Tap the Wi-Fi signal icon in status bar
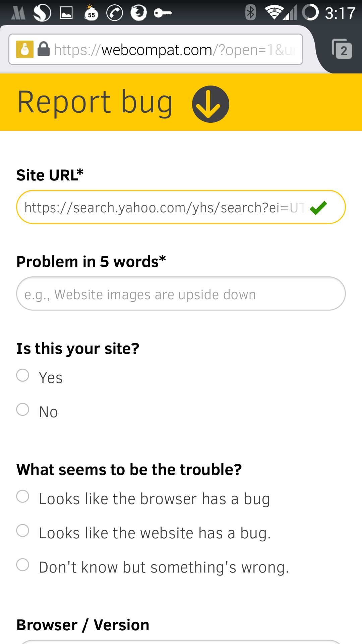Viewport: 362px width, 644px height. click(274, 13)
